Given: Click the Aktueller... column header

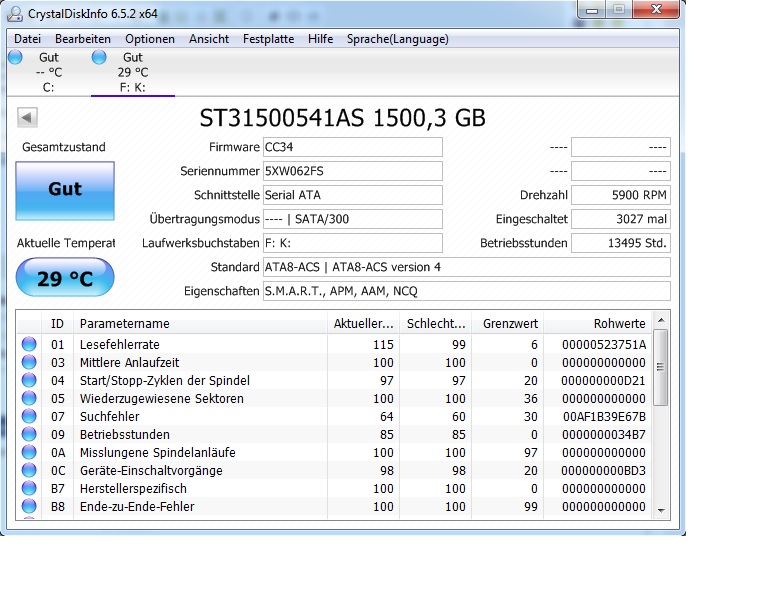Looking at the screenshot, I should point(363,324).
